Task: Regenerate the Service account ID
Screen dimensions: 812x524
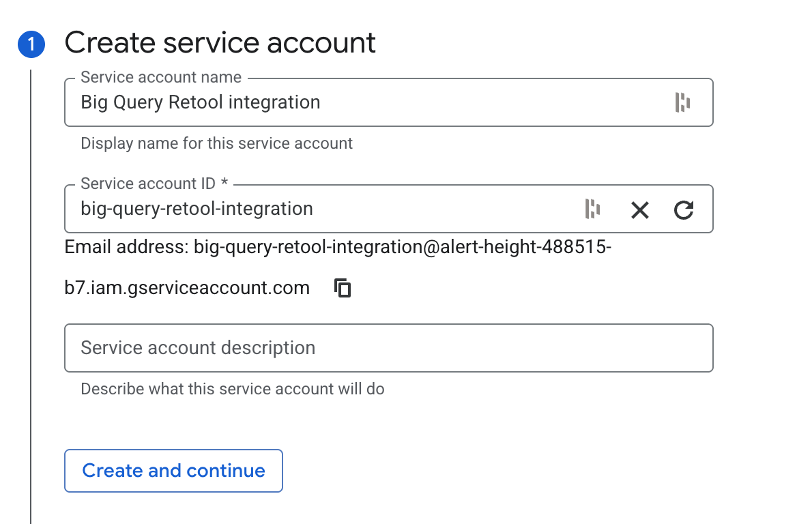Action: pyautogui.click(x=684, y=209)
